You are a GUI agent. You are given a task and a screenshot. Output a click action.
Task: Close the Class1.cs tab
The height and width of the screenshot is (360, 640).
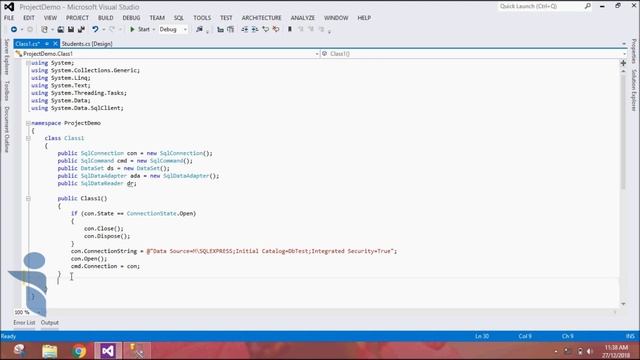pyautogui.click(x=56, y=44)
